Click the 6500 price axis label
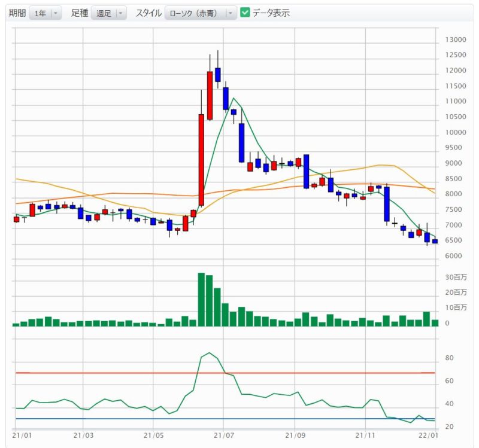 (x=454, y=240)
